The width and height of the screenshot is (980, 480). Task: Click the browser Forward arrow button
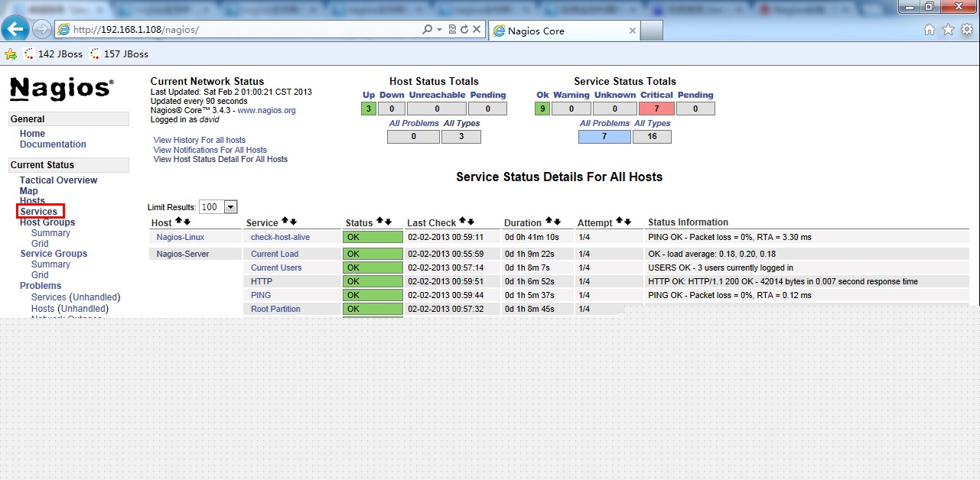pos(41,30)
